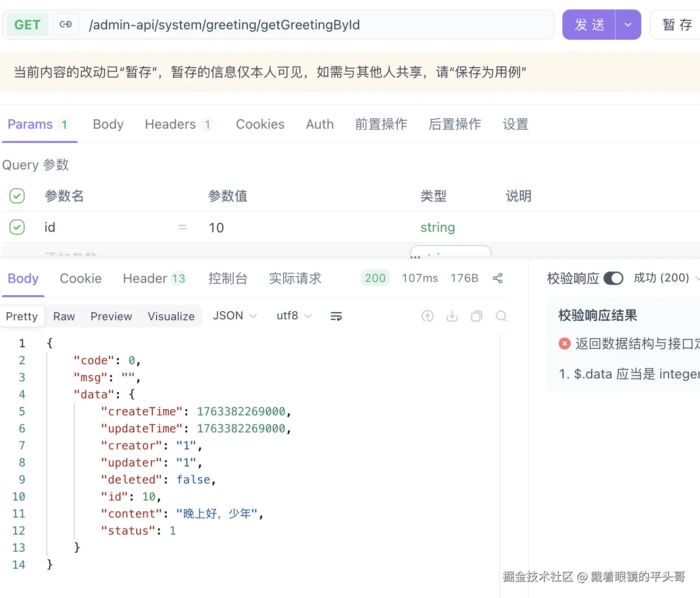Click the word-wrap icon after utf8
700x598 pixels.
(336, 316)
